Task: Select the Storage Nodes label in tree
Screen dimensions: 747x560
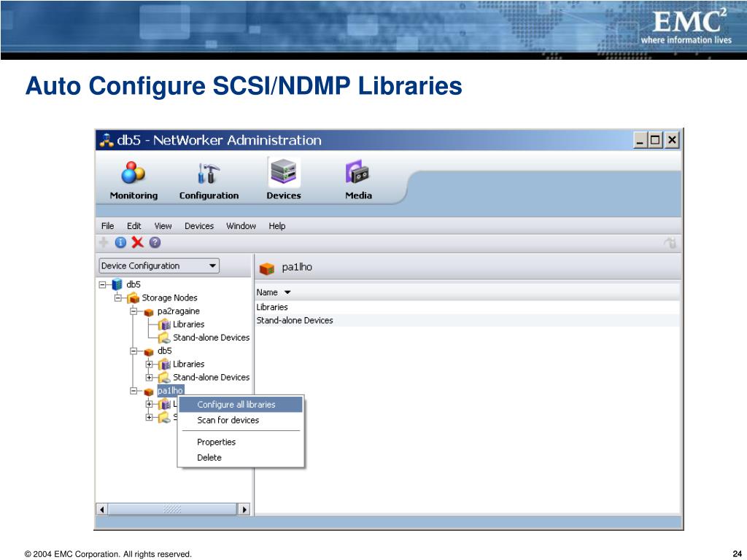Action: click(169, 298)
